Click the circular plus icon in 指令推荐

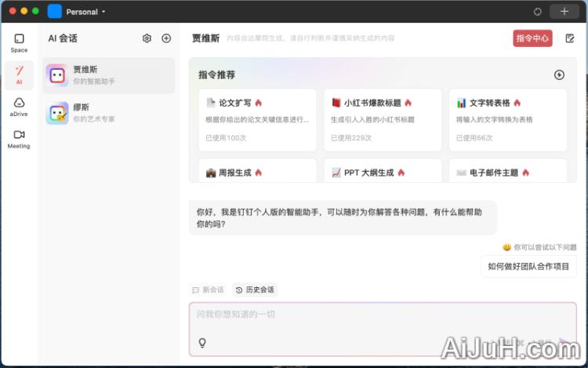pyautogui.click(x=559, y=75)
